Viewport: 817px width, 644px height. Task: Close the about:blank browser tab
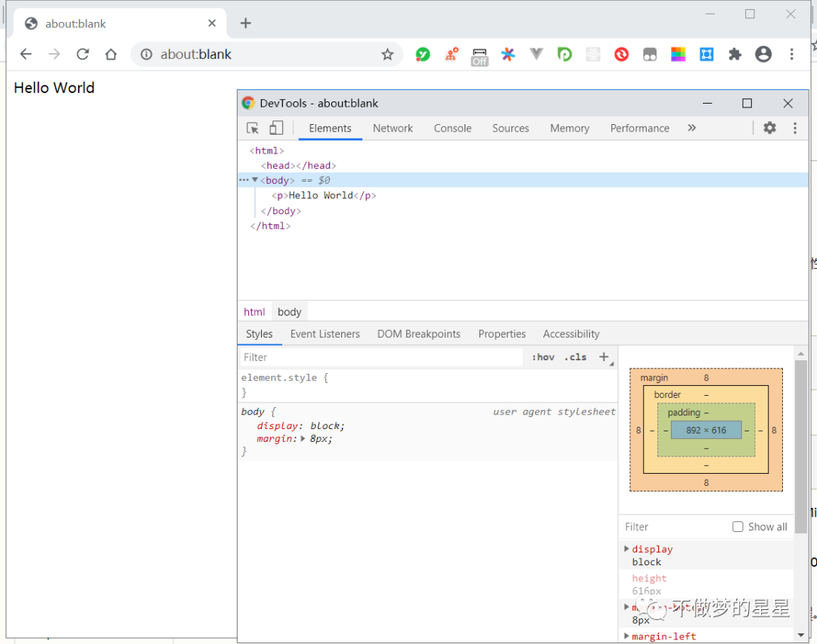(x=212, y=23)
